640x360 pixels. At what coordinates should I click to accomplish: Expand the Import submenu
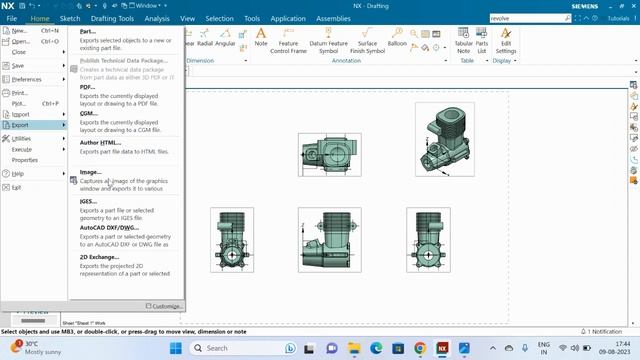point(34,114)
